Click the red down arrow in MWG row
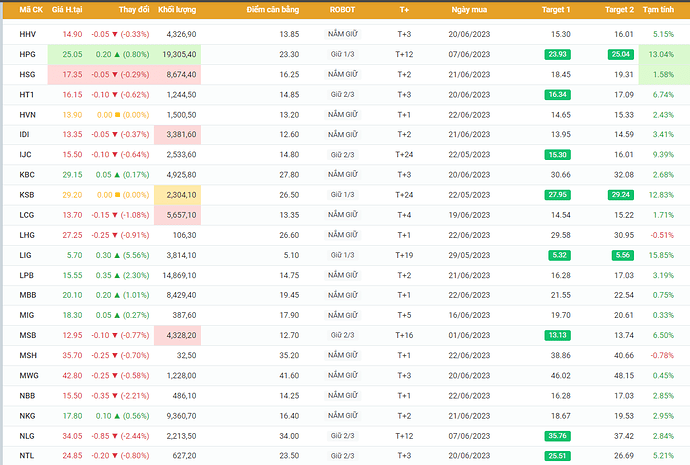Screen dimensions: 690x465 point(117,375)
